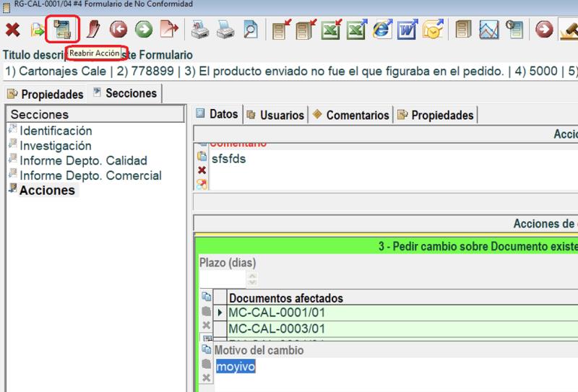The width and height of the screenshot is (578, 392).
Task: Open print preview with magnifier icon
Action: click(x=250, y=30)
